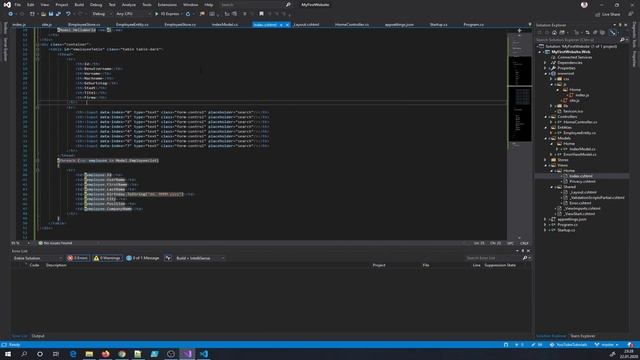Screen dimensions: 640x360
Task: Switch to the Team Explorer tab
Action: [582, 336]
